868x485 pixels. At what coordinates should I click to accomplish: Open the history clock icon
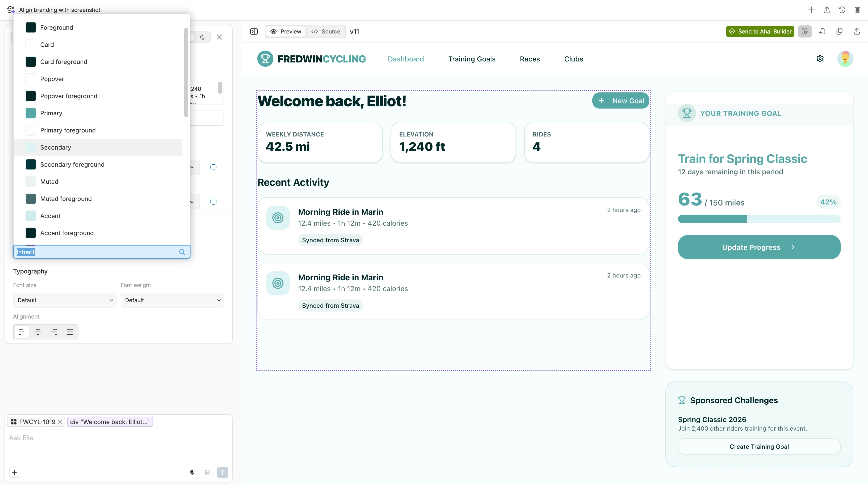pos(842,10)
